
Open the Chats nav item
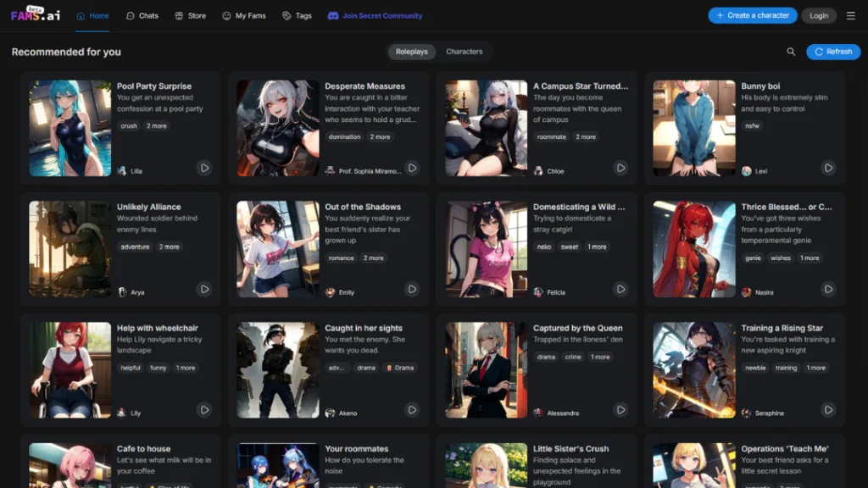tap(142, 15)
